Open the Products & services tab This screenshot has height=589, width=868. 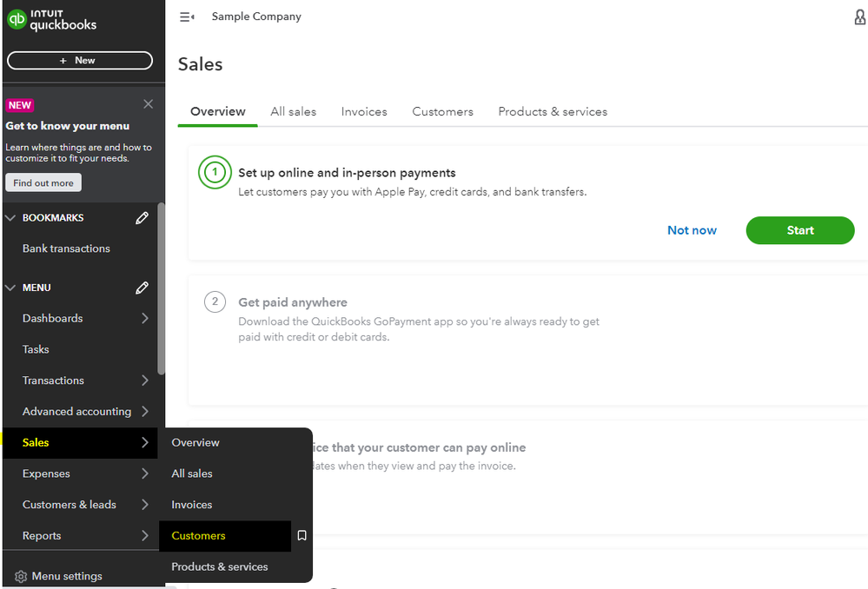coord(553,112)
